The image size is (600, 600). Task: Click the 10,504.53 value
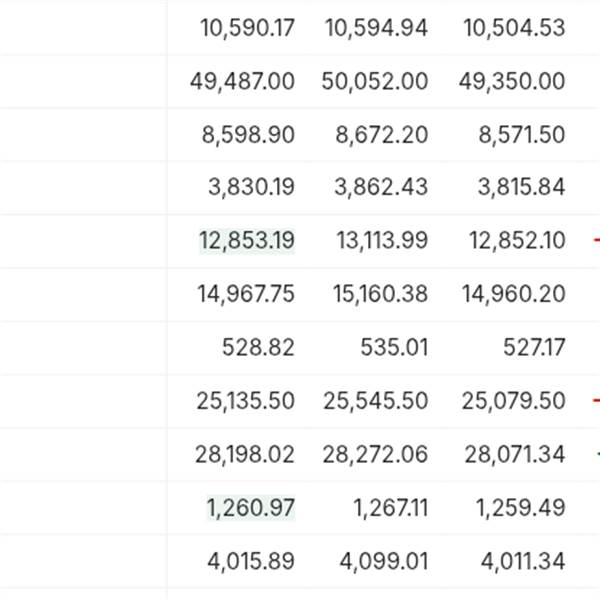point(514,28)
